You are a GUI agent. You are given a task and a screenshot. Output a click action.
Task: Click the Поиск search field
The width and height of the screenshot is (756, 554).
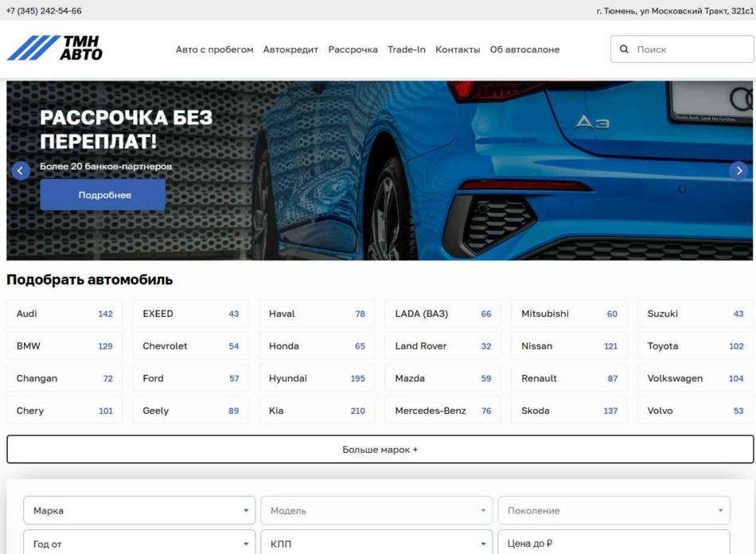(682, 49)
